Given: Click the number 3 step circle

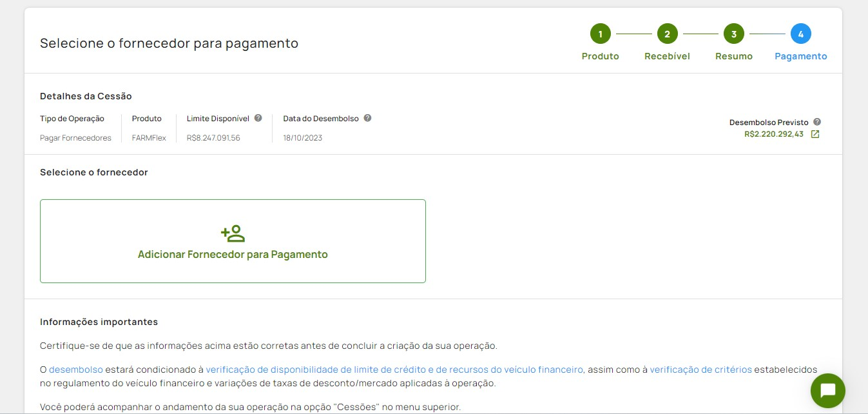Looking at the screenshot, I should pyautogui.click(x=733, y=34).
